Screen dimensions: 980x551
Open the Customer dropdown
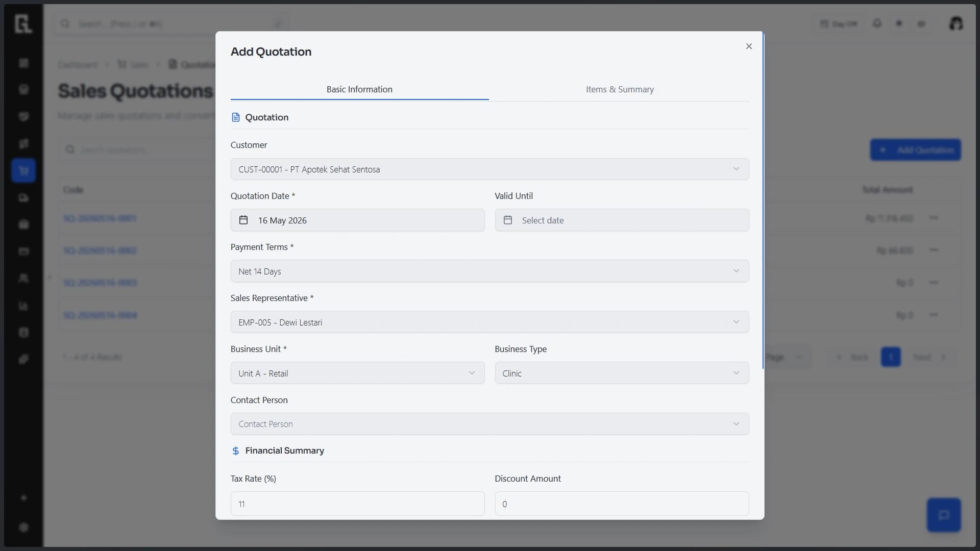point(489,169)
